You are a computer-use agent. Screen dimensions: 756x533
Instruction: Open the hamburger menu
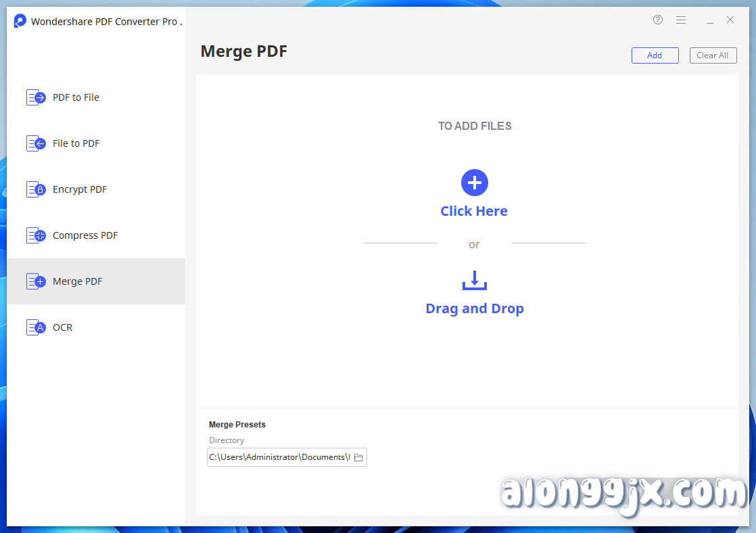pos(681,20)
